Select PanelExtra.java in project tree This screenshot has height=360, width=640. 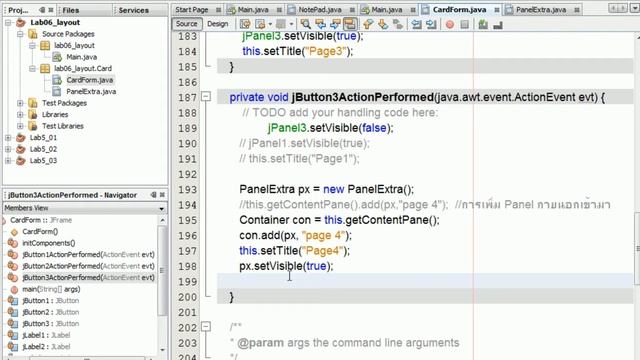(91, 91)
